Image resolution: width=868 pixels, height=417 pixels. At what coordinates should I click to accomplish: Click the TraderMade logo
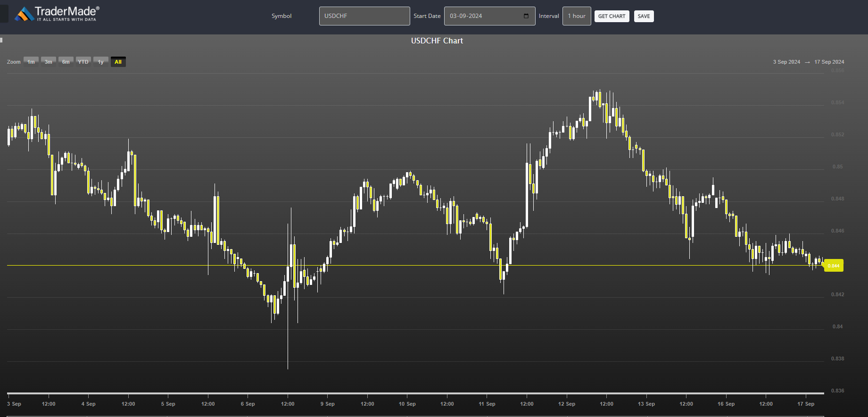(x=57, y=14)
